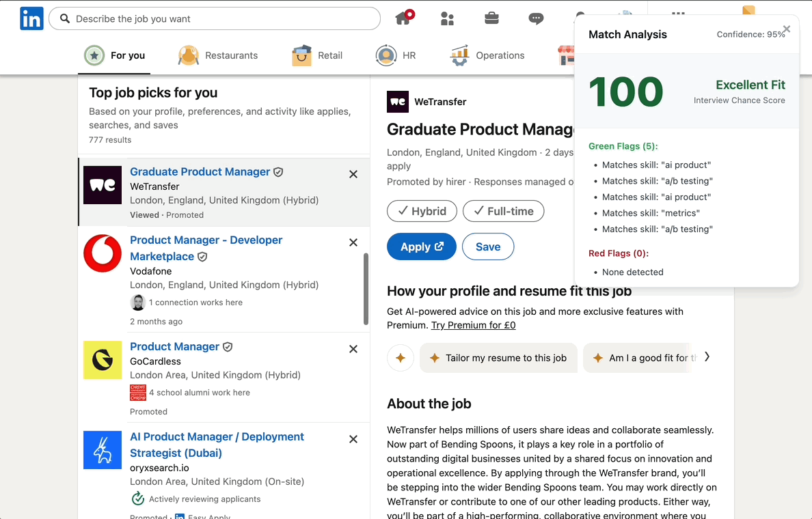Open My Network people icon

click(x=448, y=18)
